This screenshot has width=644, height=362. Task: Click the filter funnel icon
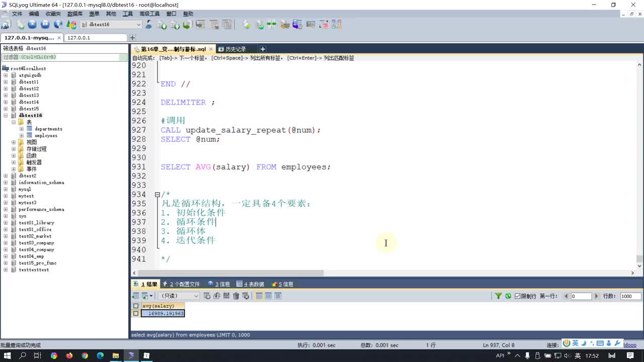coord(499,296)
